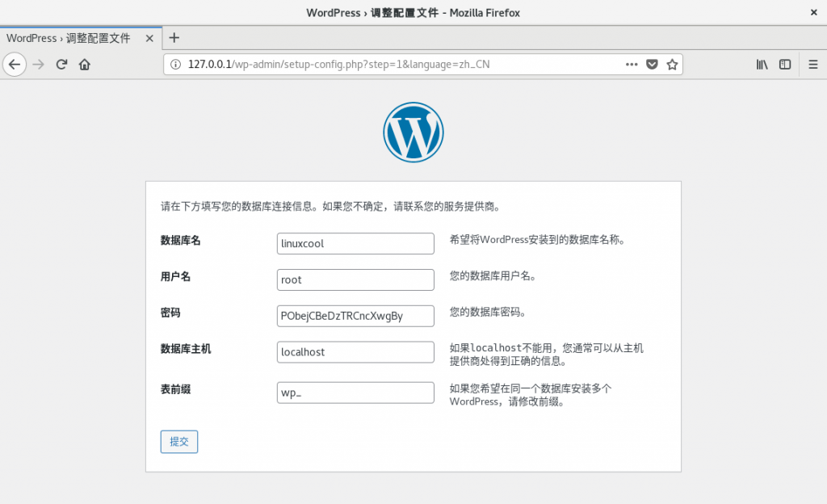Show site information icon in address bar
Image resolution: width=827 pixels, height=504 pixels.
point(176,65)
